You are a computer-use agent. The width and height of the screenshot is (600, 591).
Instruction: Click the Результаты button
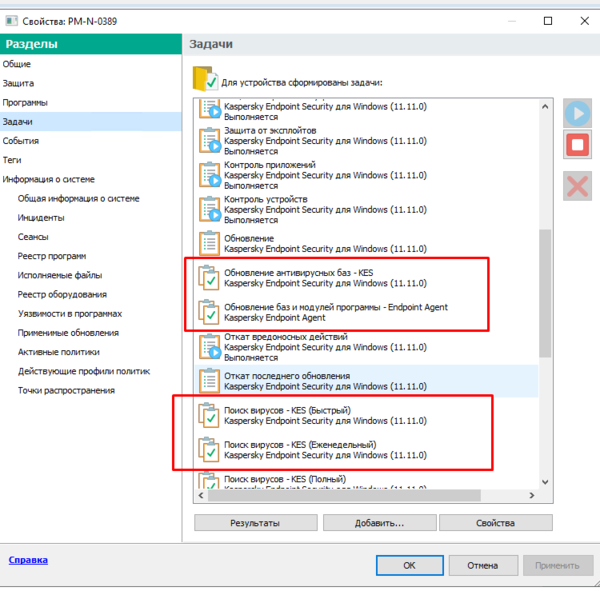point(256,523)
